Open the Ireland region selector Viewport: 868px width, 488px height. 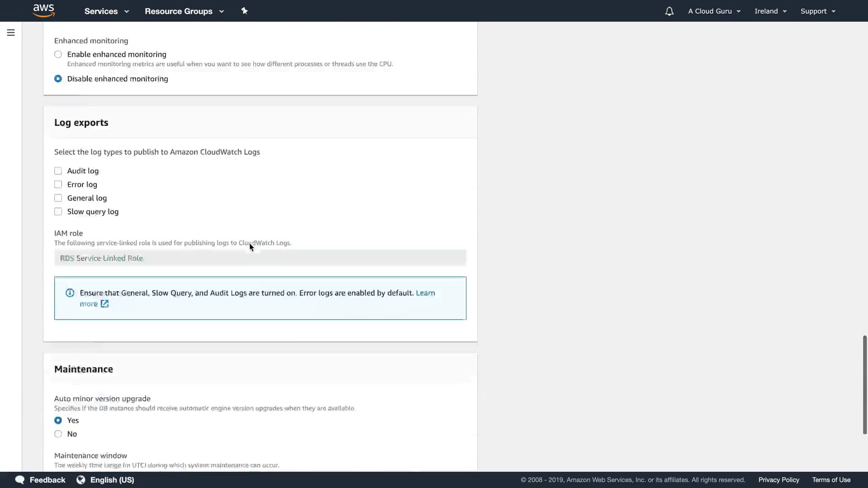pos(770,11)
